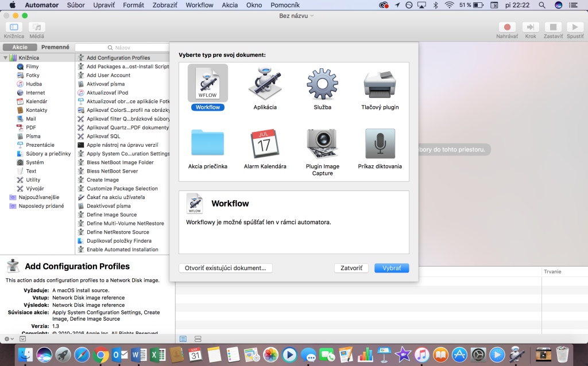Show the Médiá browser
The height and width of the screenshot is (366, 588).
pos(37,28)
